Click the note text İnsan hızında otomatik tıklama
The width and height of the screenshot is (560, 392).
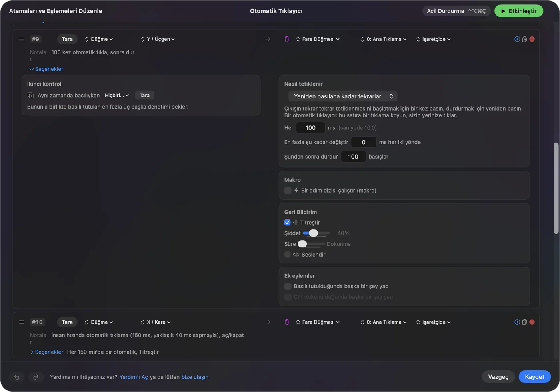(148, 335)
